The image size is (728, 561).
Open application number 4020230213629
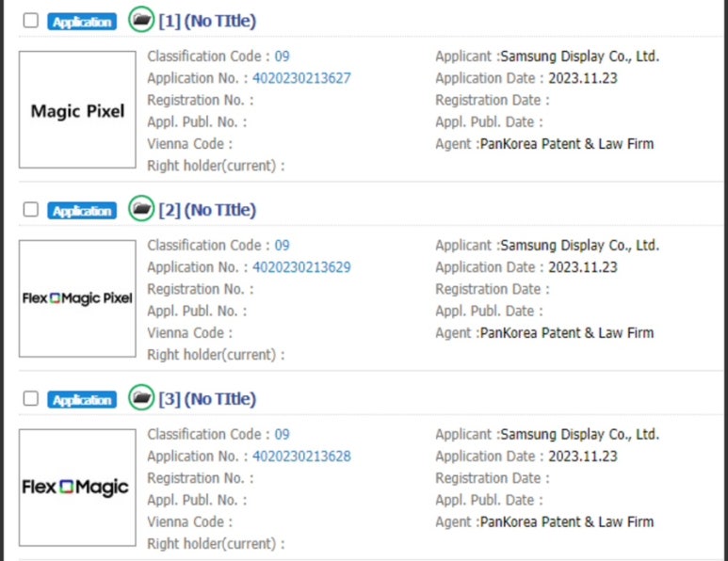click(x=301, y=266)
